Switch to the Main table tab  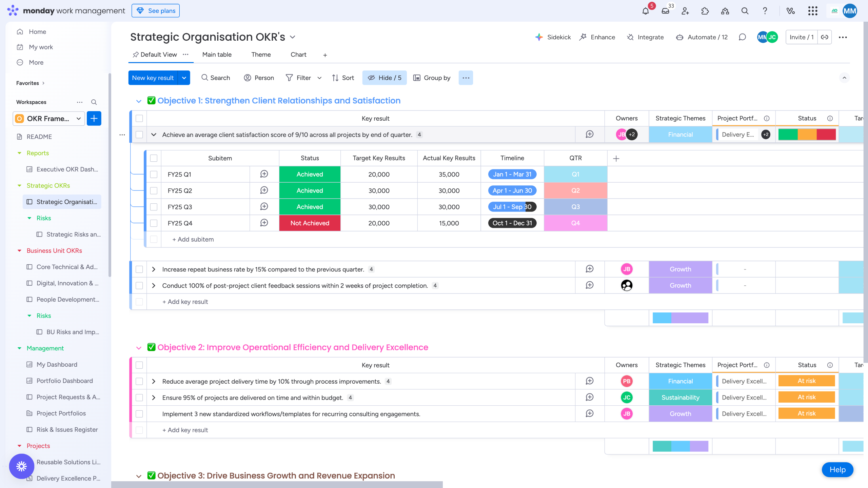(217, 55)
